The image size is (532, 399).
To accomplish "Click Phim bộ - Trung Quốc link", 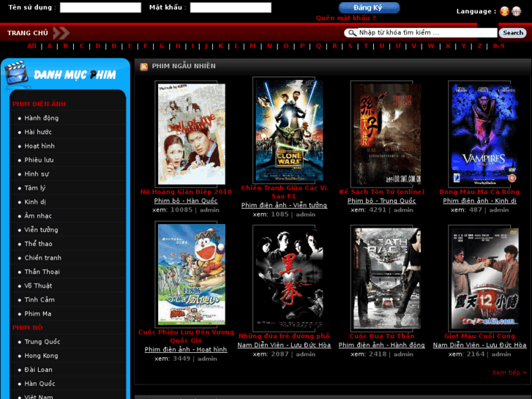I will 381,201.
